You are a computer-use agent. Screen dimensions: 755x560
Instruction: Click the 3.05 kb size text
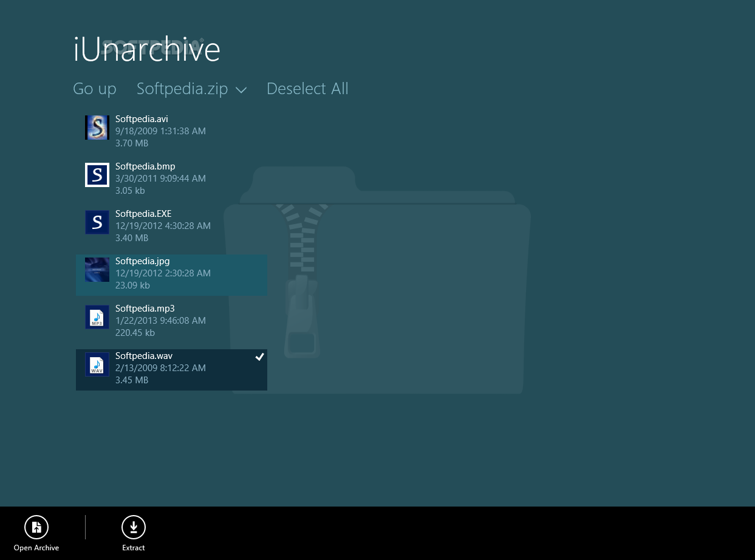click(130, 191)
